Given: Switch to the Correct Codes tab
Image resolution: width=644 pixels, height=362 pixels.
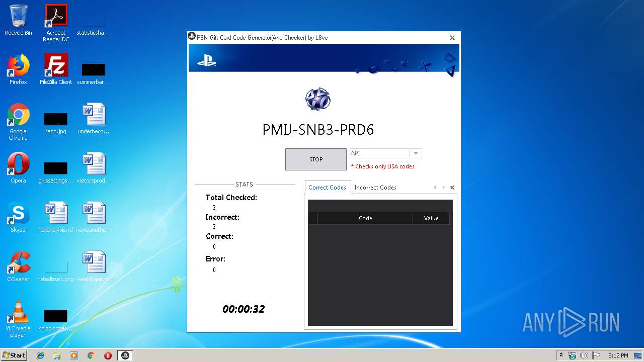Looking at the screenshot, I should (x=328, y=188).
